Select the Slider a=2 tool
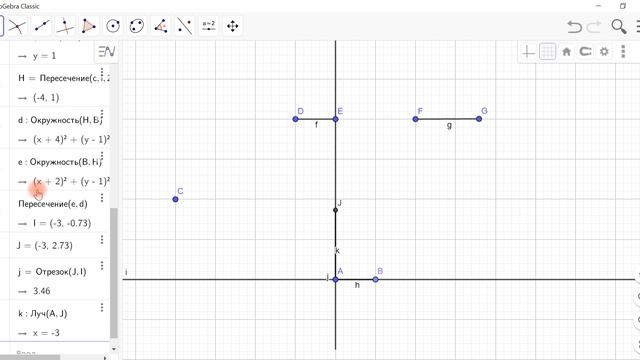The width and height of the screenshot is (640, 360). coord(209,27)
